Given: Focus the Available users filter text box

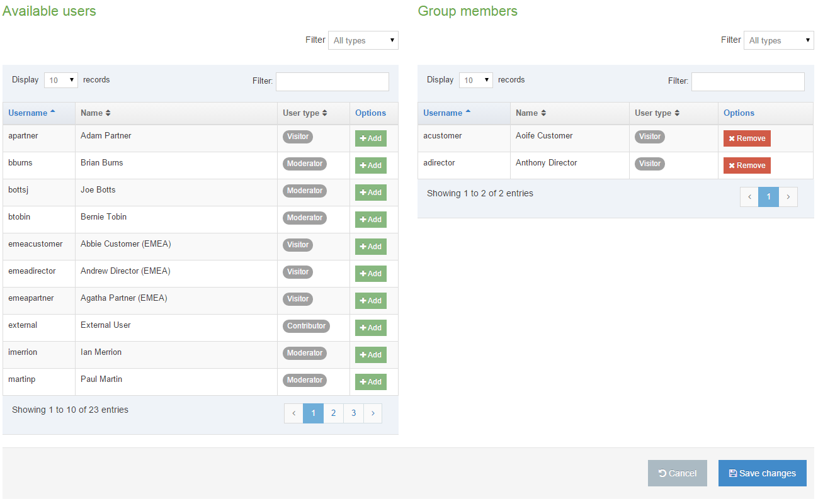Looking at the screenshot, I should (332, 82).
